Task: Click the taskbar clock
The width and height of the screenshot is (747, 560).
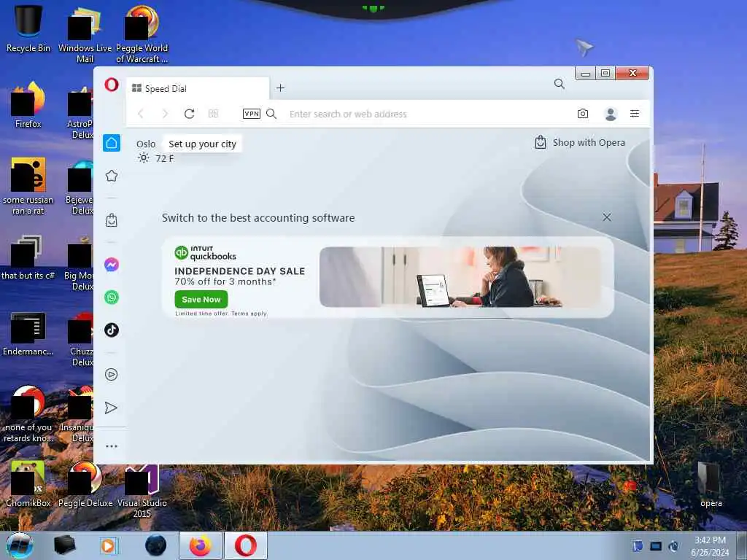Action: tap(710, 546)
